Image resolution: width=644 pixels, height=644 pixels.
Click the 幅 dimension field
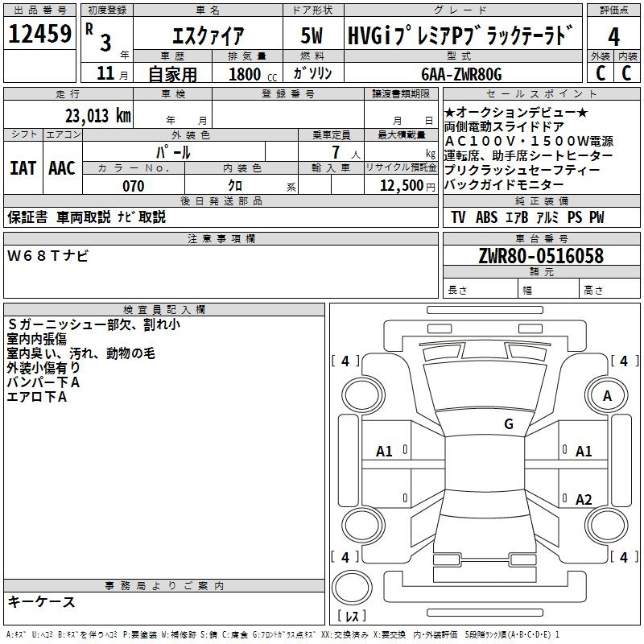coord(549,290)
